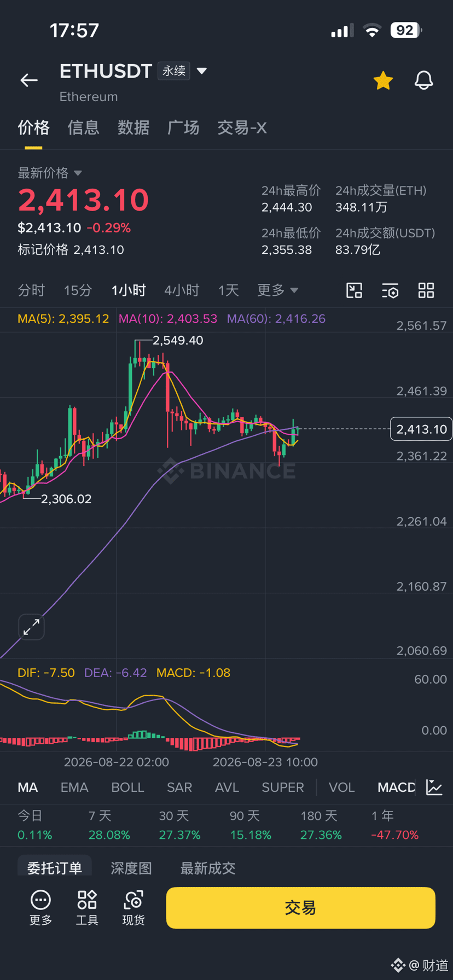Open the 更多 menu icon
Image resolution: width=453 pixels, height=980 pixels.
[x=41, y=908]
